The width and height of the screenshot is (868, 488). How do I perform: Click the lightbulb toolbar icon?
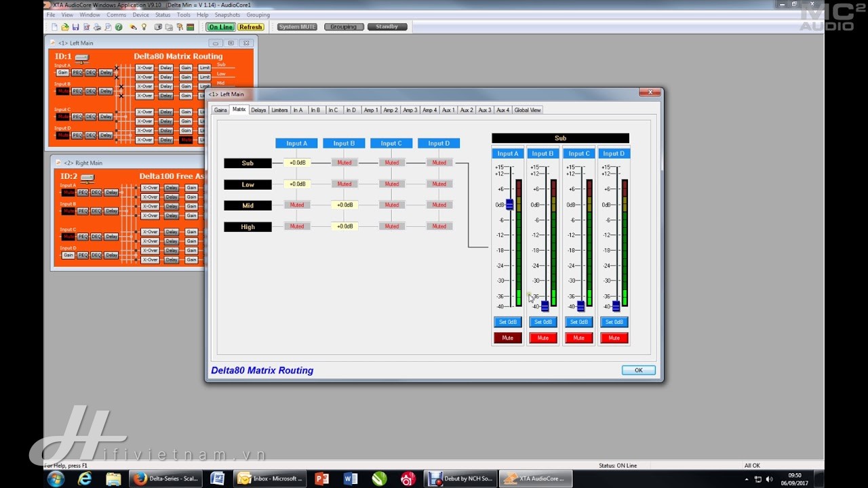pos(144,27)
